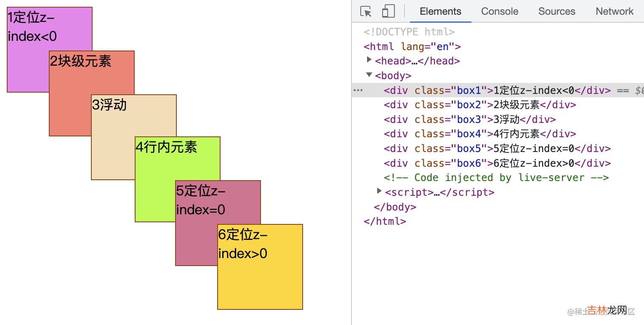Select the box5 div node

[x=497, y=149]
